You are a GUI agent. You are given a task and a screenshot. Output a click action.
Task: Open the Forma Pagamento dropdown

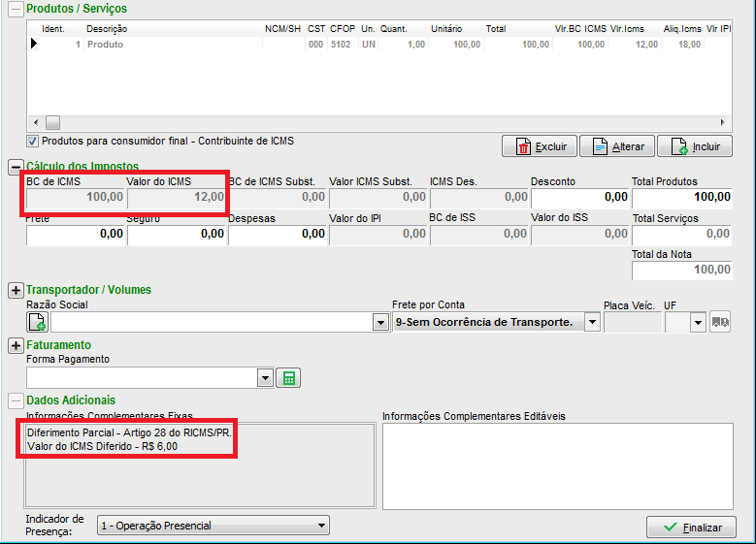click(265, 377)
